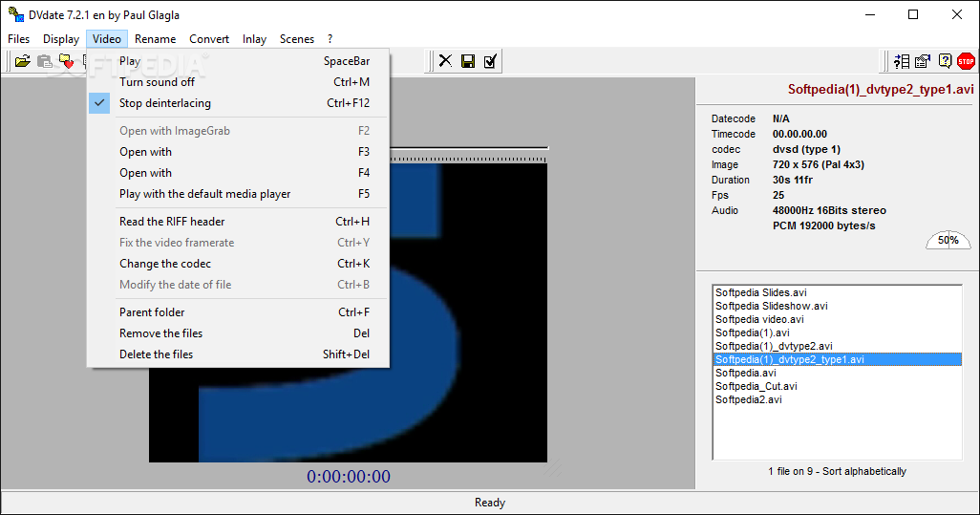Click the question mark list icon
This screenshot has height=515, width=980.
coord(902,60)
